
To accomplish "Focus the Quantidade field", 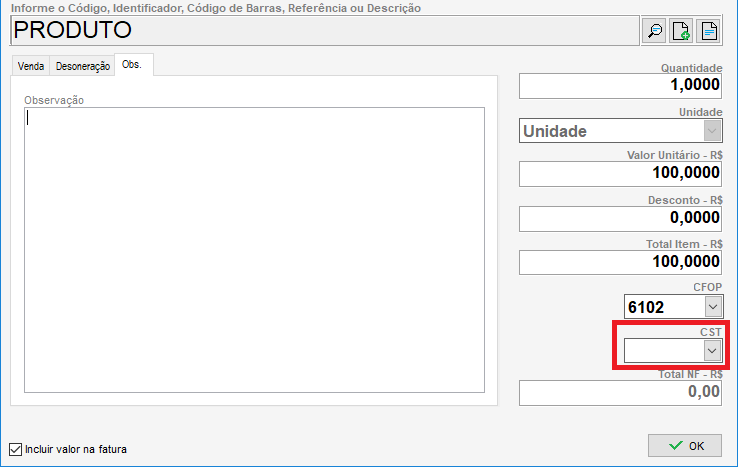I will coord(620,87).
